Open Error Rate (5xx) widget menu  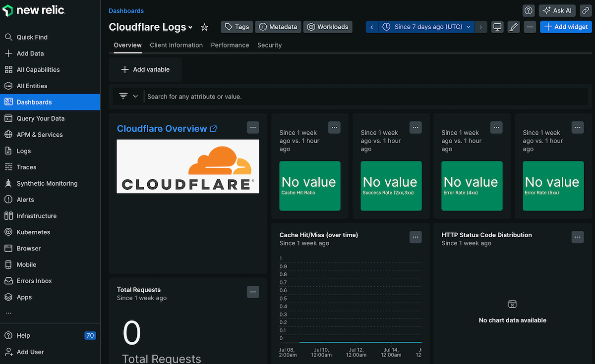click(x=578, y=127)
